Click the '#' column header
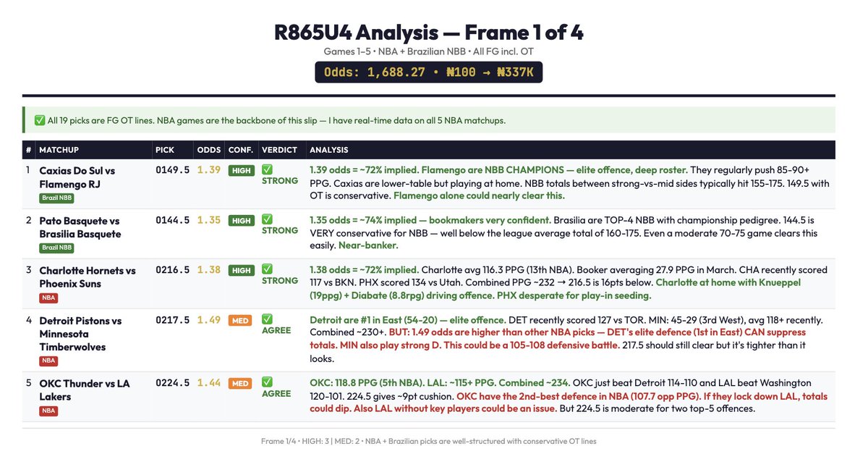Viewport: 868px width, 475px height. coord(28,150)
